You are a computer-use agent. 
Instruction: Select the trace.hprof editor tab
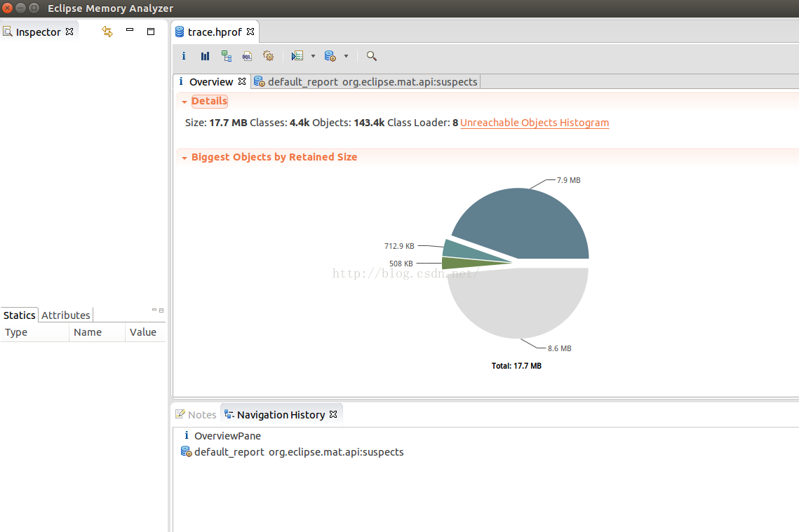[x=215, y=32]
